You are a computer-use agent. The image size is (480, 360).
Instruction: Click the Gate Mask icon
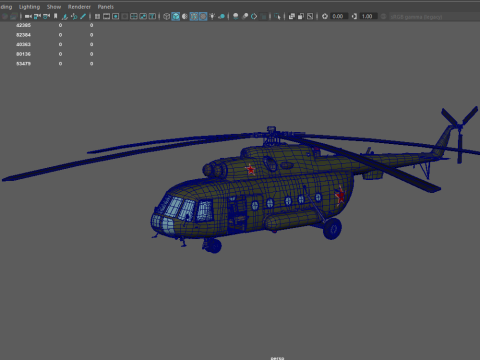[124, 16]
